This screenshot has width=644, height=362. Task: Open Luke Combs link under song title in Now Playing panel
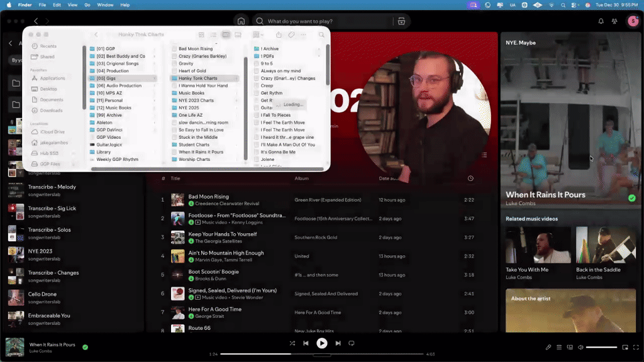pyautogui.click(x=520, y=204)
